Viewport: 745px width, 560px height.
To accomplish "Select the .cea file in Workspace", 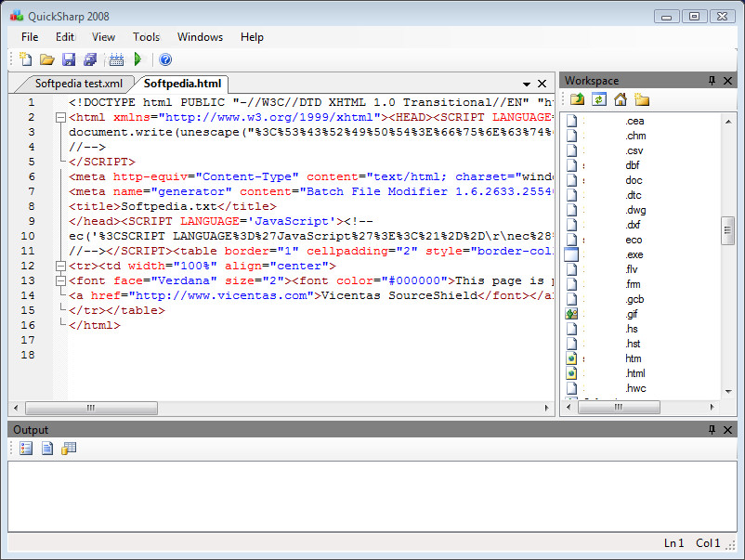I will coord(634,121).
